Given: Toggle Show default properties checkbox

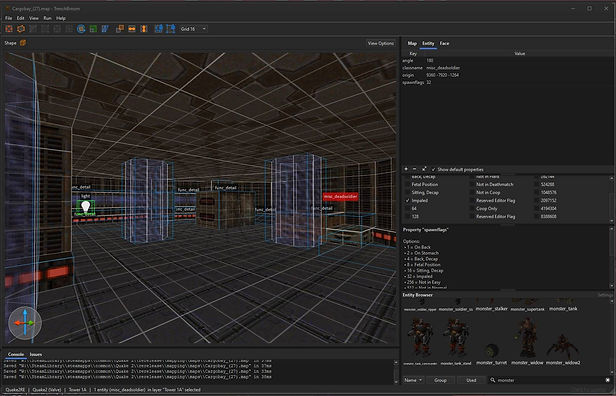Looking at the screenshot, I should pos(433,169).
